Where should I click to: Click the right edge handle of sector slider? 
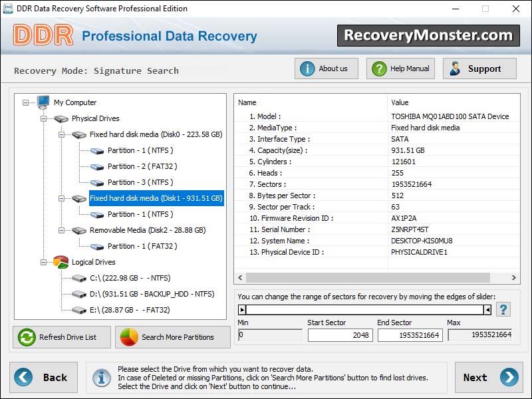[x=487, y=309]
